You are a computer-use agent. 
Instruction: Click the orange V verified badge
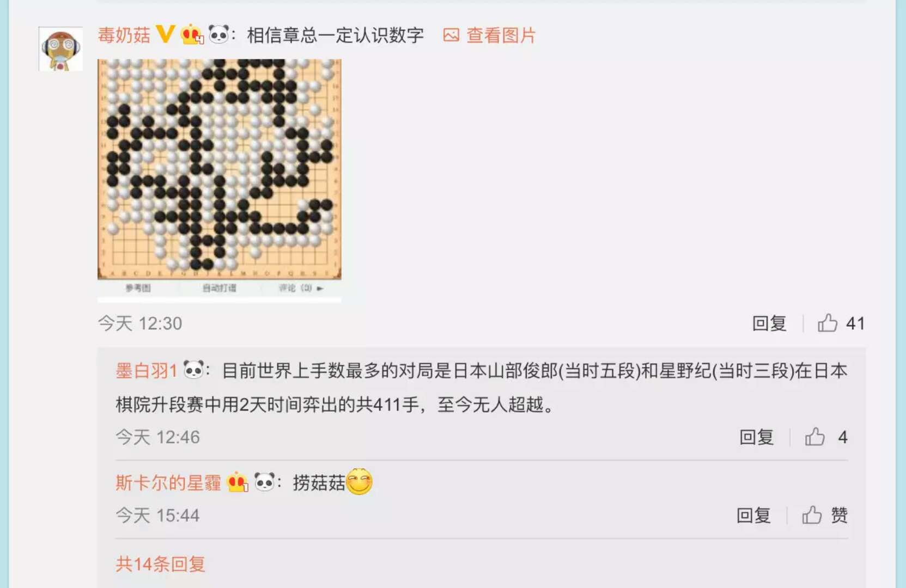pos(165,34)
